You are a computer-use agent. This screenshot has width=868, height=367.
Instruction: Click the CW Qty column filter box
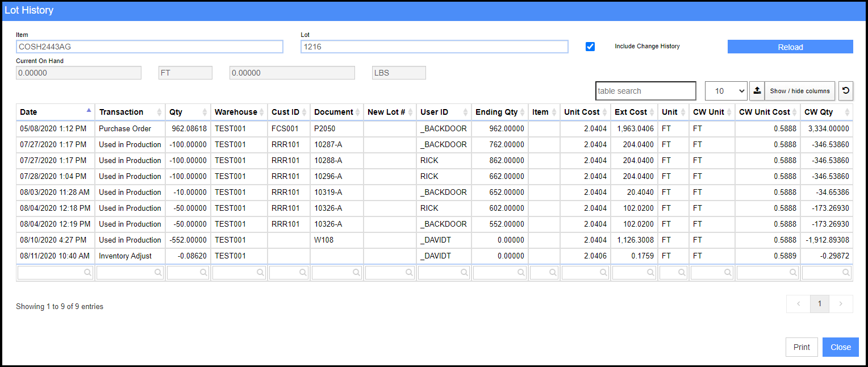[827, 273]
